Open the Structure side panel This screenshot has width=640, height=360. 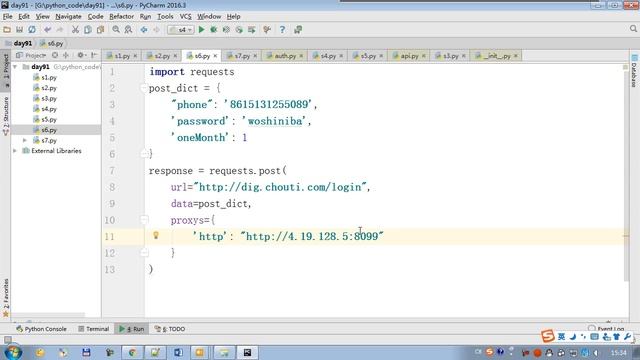[6, 116]
